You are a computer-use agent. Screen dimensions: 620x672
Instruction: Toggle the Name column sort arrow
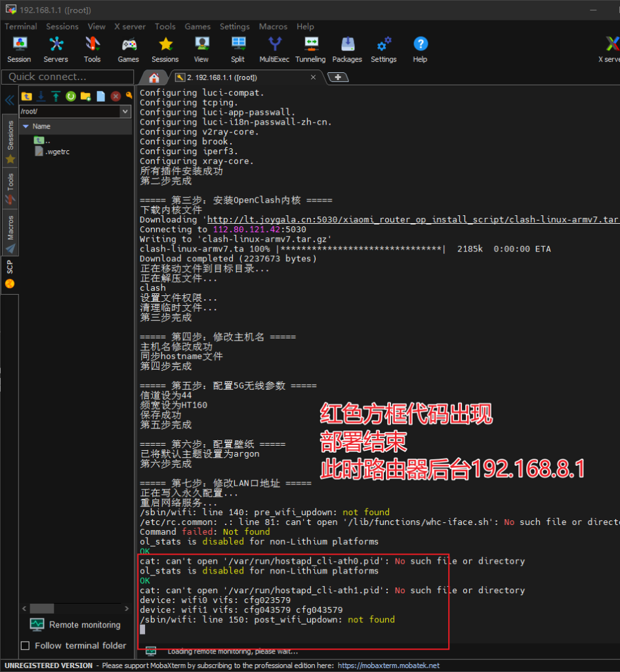tap(26, 126)
